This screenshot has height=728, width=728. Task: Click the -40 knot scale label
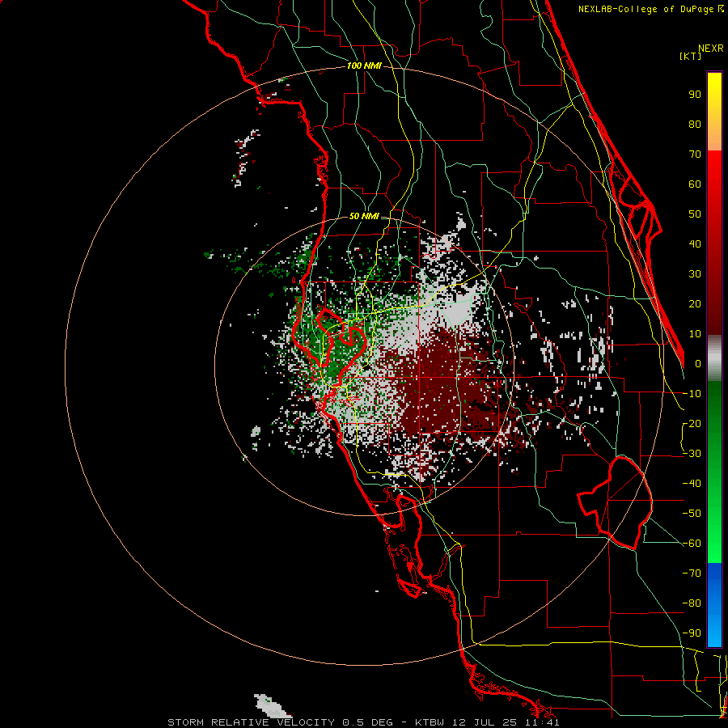point(692,484)
